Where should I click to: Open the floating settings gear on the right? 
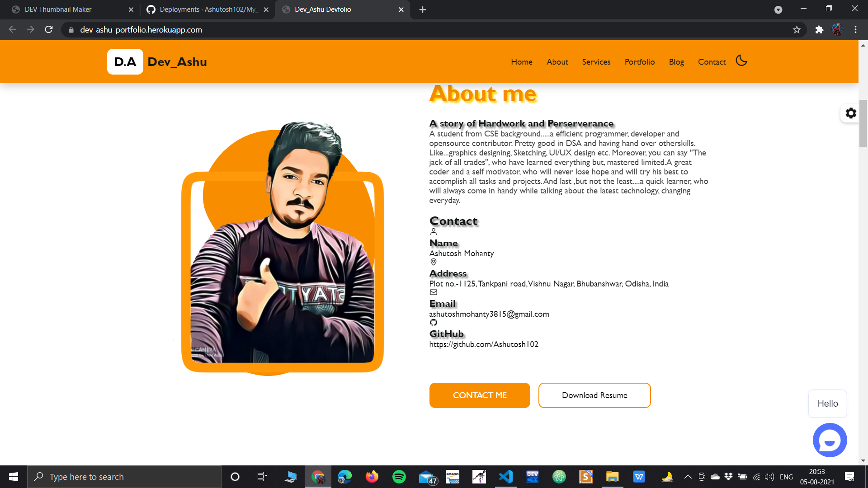850,113
